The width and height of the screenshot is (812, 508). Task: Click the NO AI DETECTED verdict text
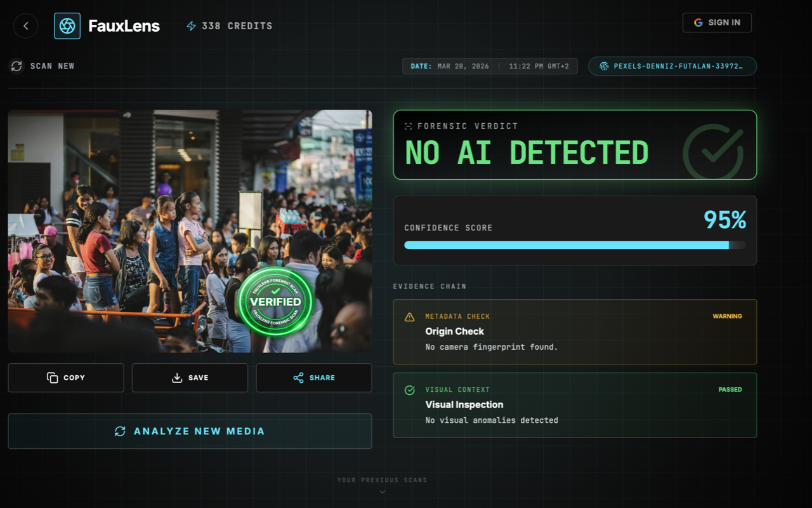527,152
